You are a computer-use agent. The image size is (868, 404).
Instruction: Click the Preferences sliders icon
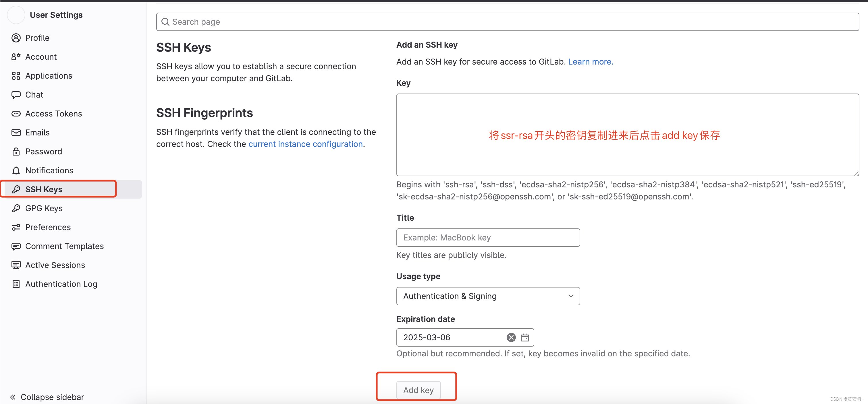[16, 227]
